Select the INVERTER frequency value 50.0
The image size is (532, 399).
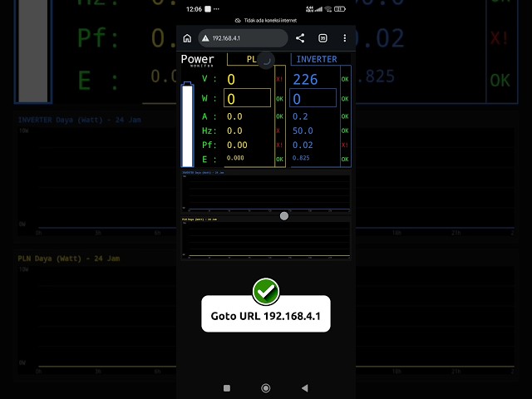click(x=303, y=131)
